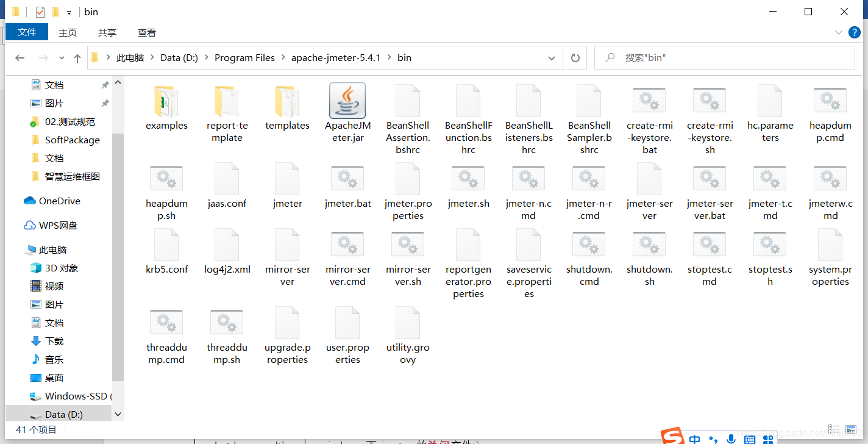
Task: Select the jmeterw.cmd file icon
Action: [830, 179]
